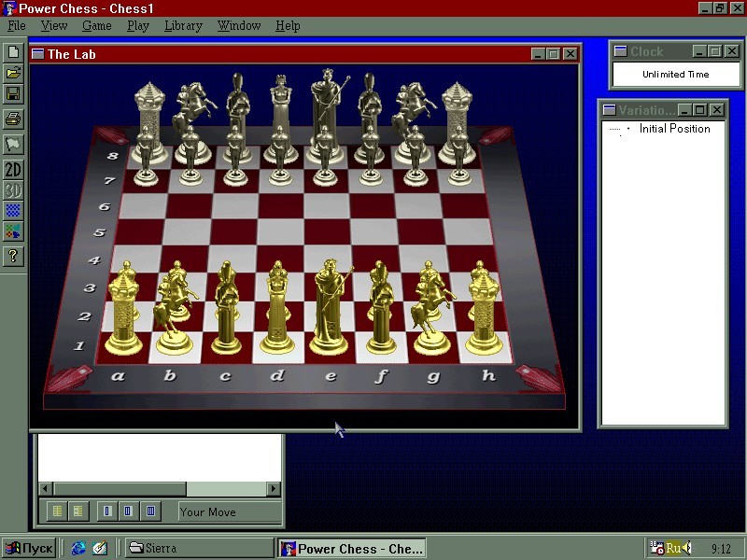This screenshot has height=560, width=747.
Task: Expand the Window menu
Action: (239, 25)
